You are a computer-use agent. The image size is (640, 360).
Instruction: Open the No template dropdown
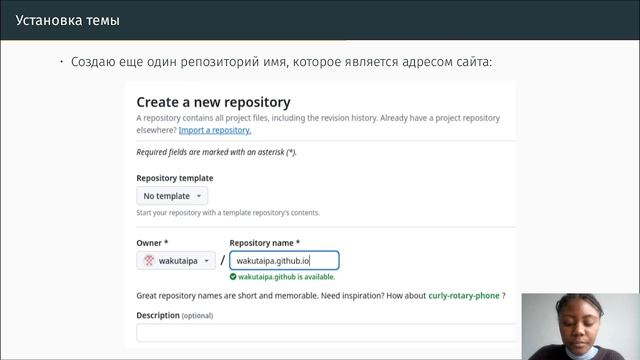[172, 196]
